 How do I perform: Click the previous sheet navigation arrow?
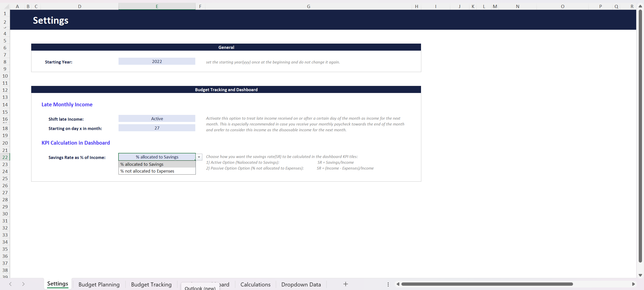point(10,284)
